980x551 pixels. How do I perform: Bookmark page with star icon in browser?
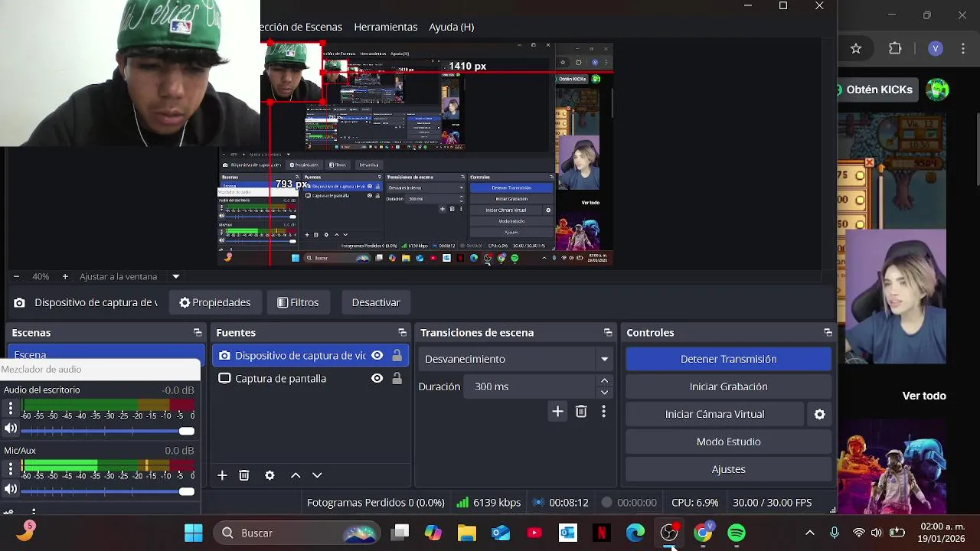(856, 48)
